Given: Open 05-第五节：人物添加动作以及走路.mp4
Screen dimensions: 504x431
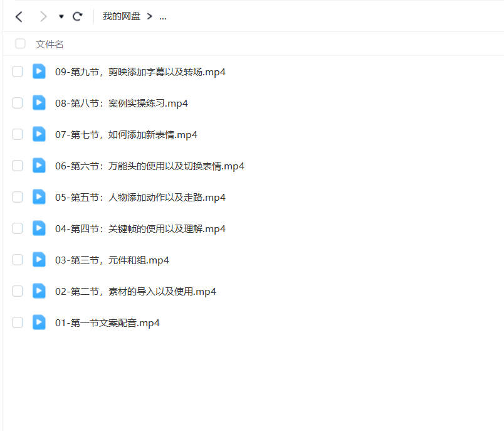Looking at the screenshot, I should 140,198.
